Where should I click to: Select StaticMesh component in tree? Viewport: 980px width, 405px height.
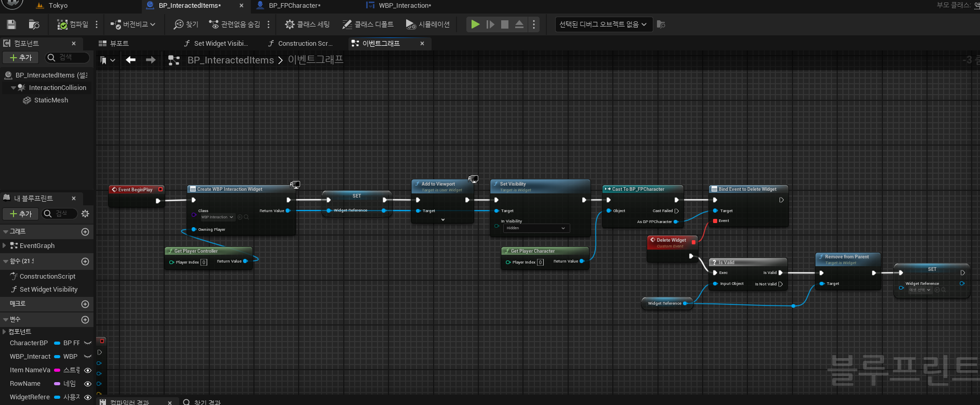coord(51,100)
